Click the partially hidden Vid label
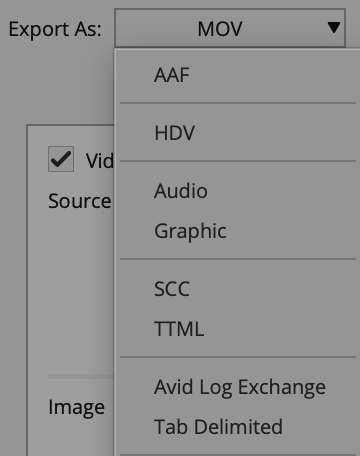The image size is (360, 456). tap(100, 161)
